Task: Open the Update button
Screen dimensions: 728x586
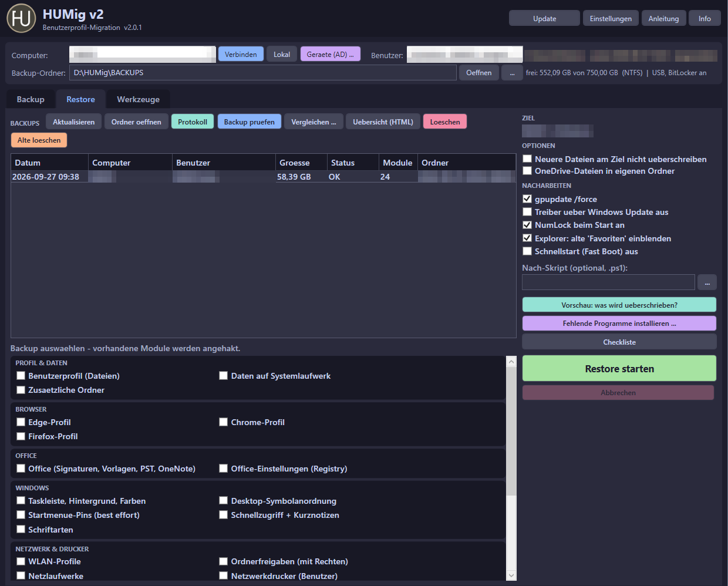Action: point(544,19)
